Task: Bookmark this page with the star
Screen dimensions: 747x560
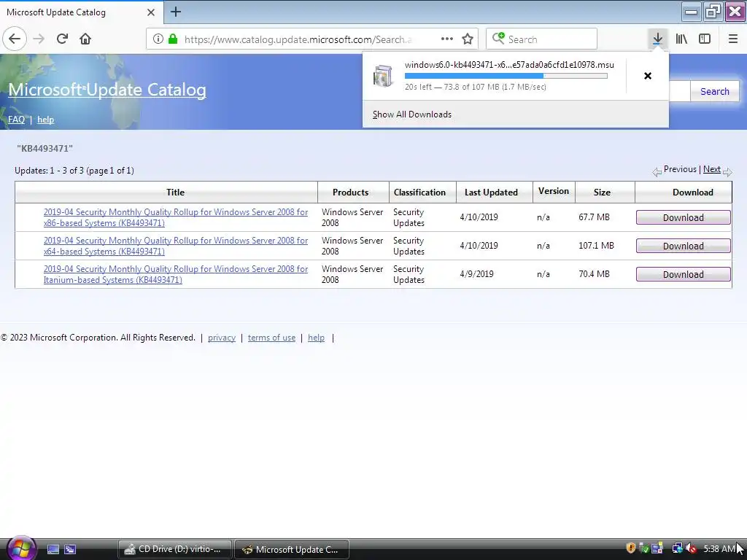Action: (x=468, y=39)
